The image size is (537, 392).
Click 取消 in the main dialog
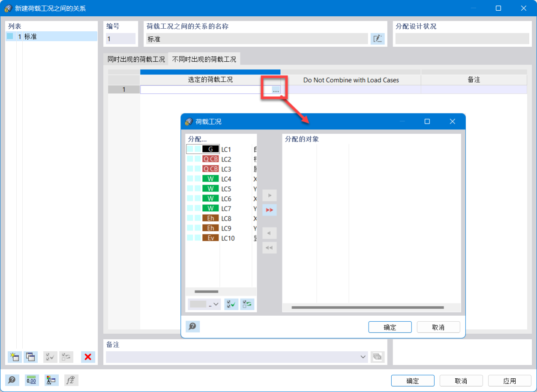(x=461, y=381)
